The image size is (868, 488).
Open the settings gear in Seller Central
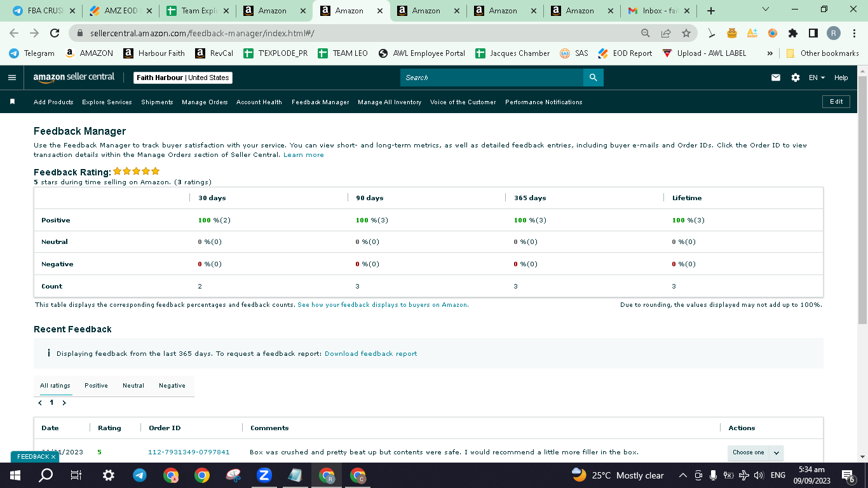click(x=796, y=78)
